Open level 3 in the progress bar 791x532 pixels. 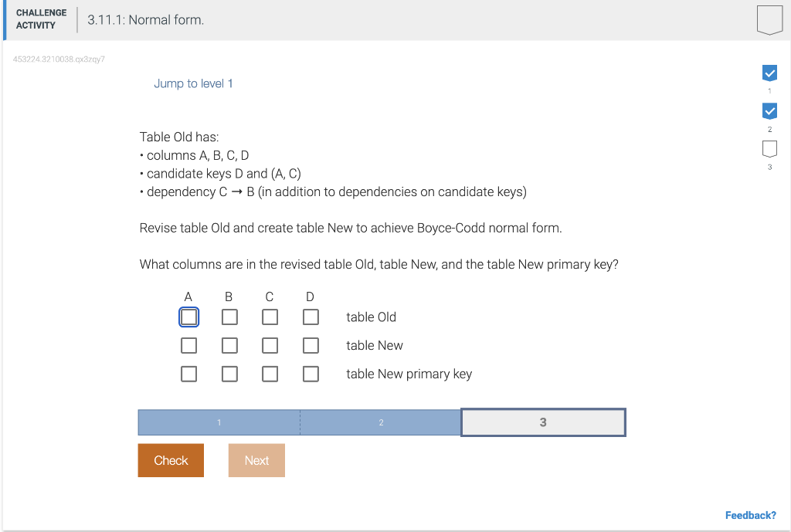coord(542,422)
